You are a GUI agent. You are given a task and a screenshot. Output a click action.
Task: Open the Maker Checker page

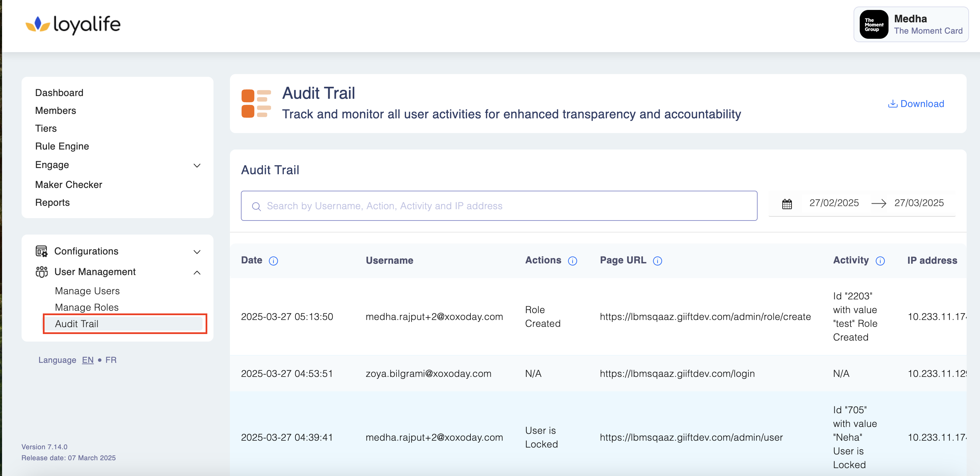point(69,184)
